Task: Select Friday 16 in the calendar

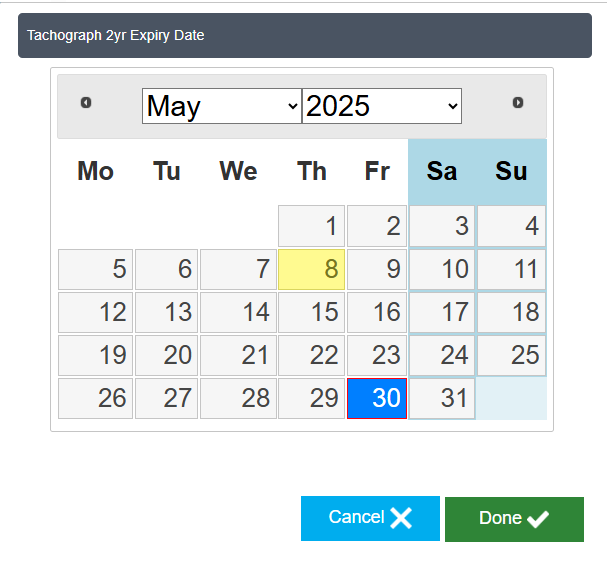Action: pos(377,312)
